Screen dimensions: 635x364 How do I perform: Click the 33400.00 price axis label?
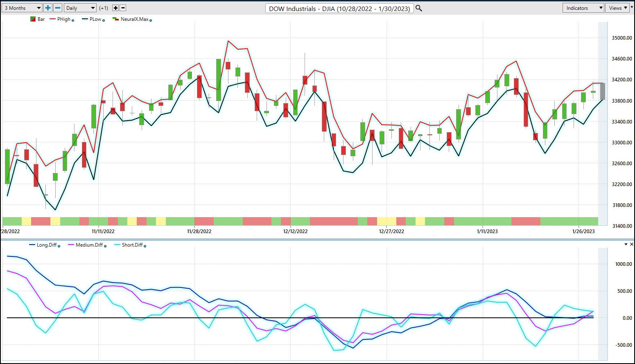pyautogui.click(x=622, y=122)
